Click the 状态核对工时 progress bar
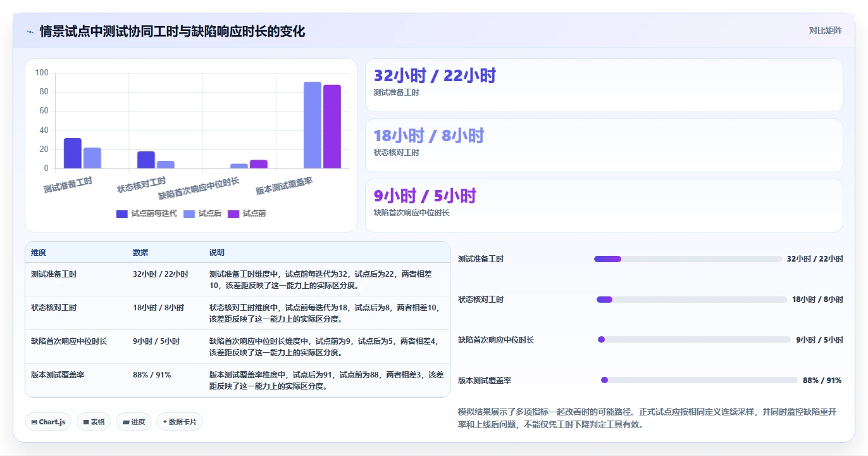This screenshot has height=456, width=868. 691,300
